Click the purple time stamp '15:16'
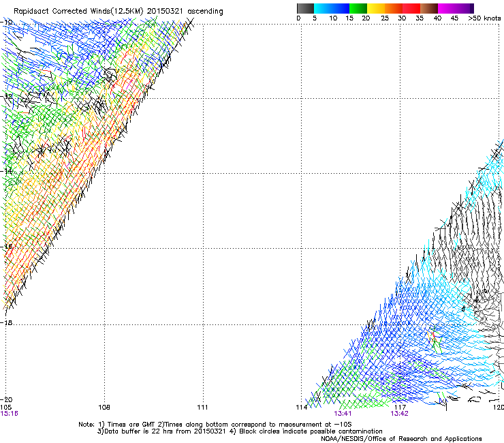Screen dimensions: 504x443 point(10,414)
